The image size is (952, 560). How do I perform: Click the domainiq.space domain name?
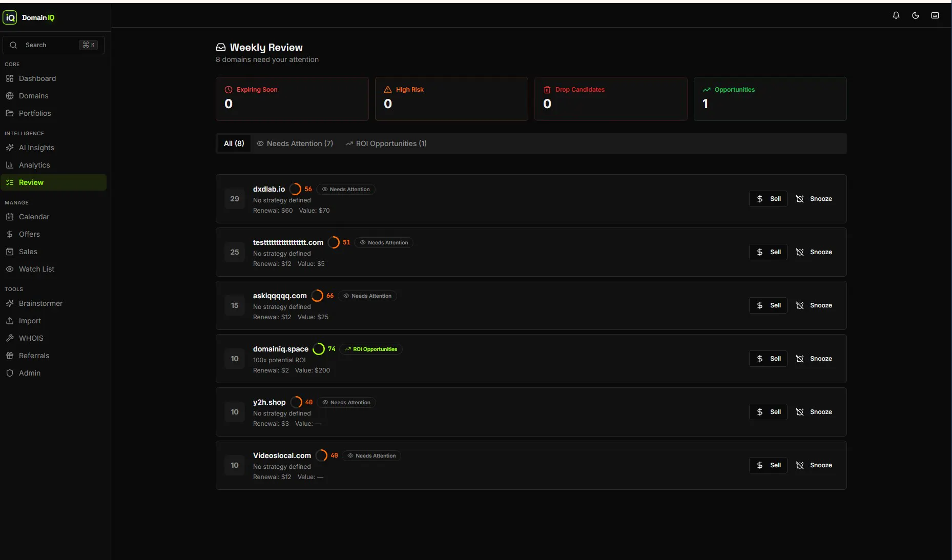(281, 349)
